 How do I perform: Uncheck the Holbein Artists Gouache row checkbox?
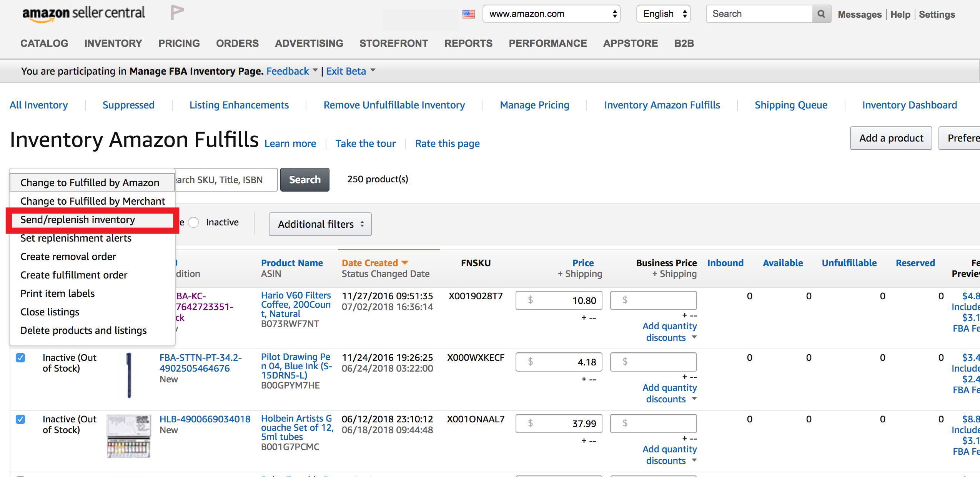[20, 419]
